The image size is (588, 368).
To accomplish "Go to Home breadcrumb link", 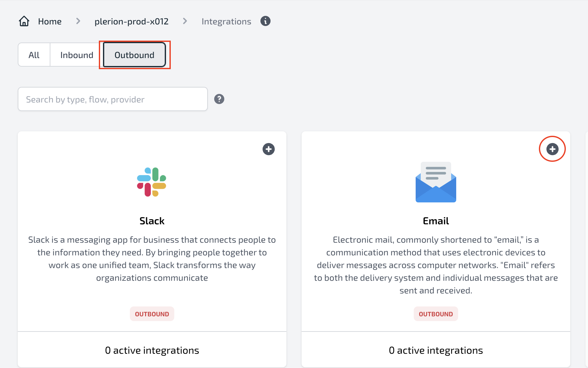I will point(50,22).
